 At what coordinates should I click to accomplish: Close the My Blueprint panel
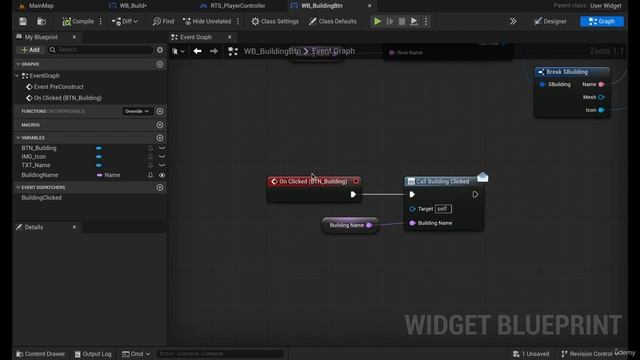pos(74,37)
